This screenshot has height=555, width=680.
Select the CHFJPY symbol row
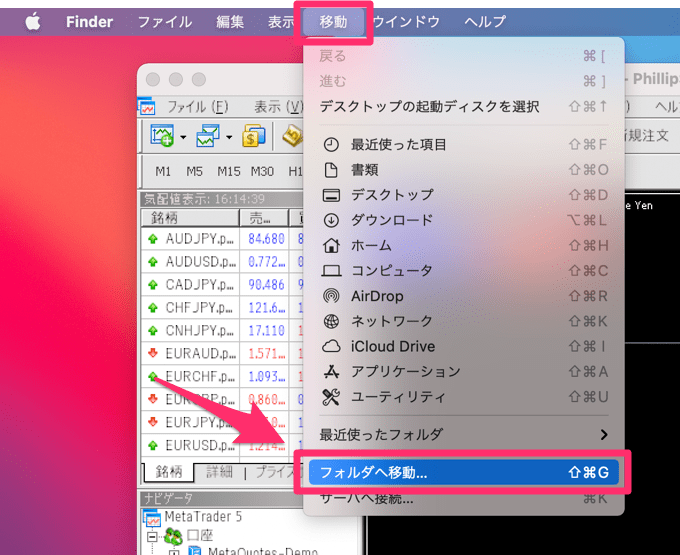[x=222, y=308]
